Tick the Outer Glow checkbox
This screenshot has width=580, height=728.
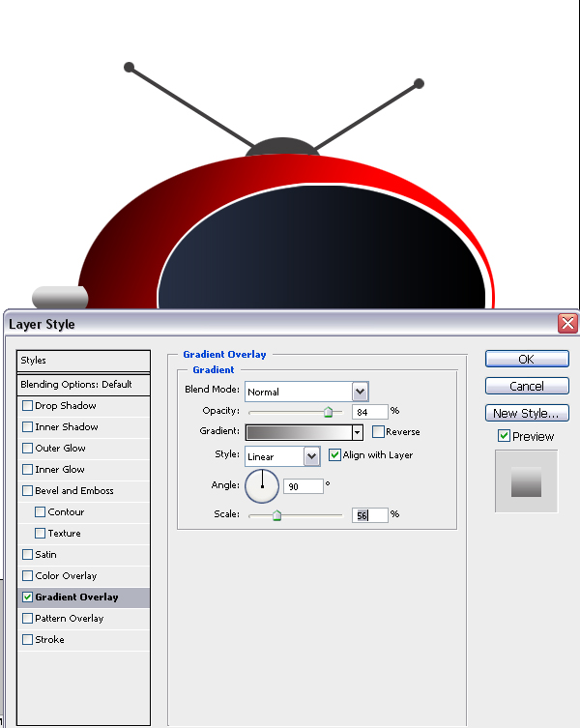[27, 448]
